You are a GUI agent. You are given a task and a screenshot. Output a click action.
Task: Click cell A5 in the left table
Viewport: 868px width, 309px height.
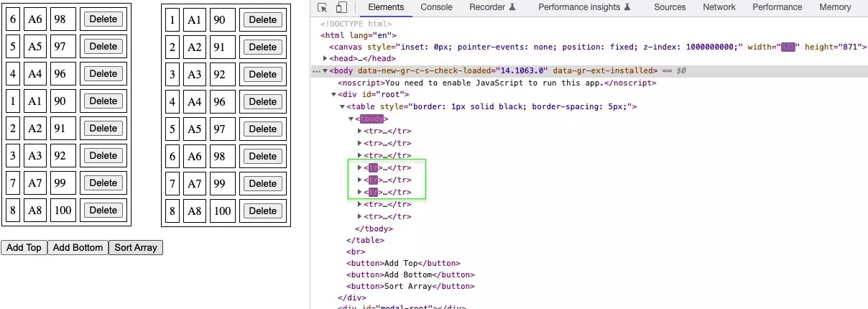click(x=35, y=46)
